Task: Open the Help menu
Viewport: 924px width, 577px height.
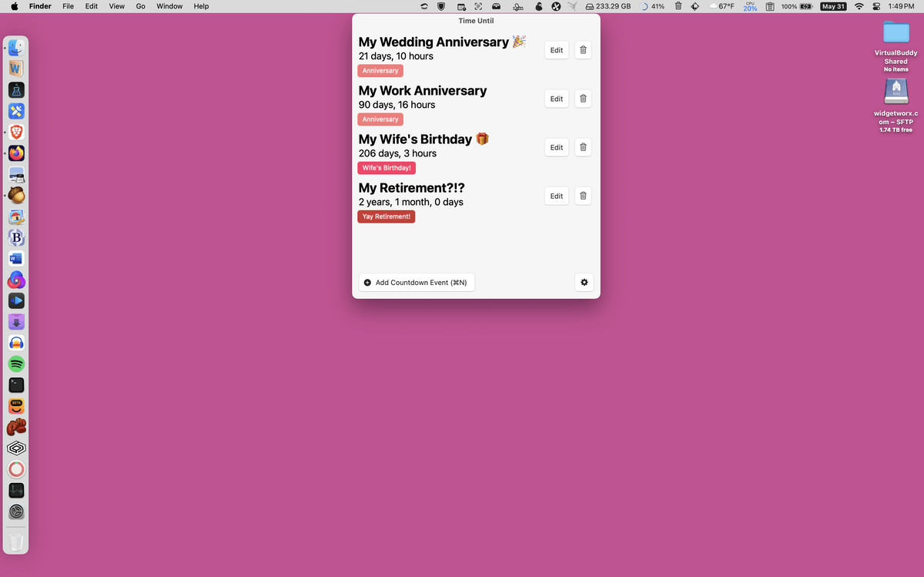Action: (201, 6)
